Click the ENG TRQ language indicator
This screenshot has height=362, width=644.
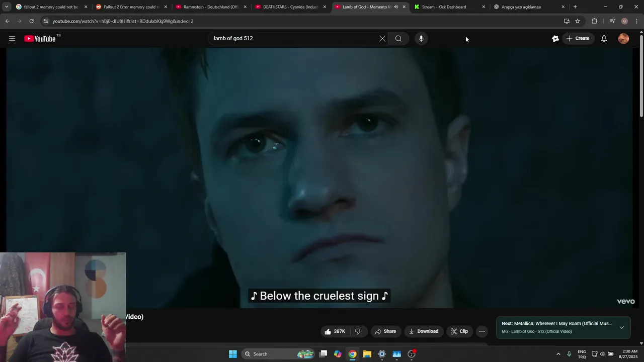tap(582, 354)
